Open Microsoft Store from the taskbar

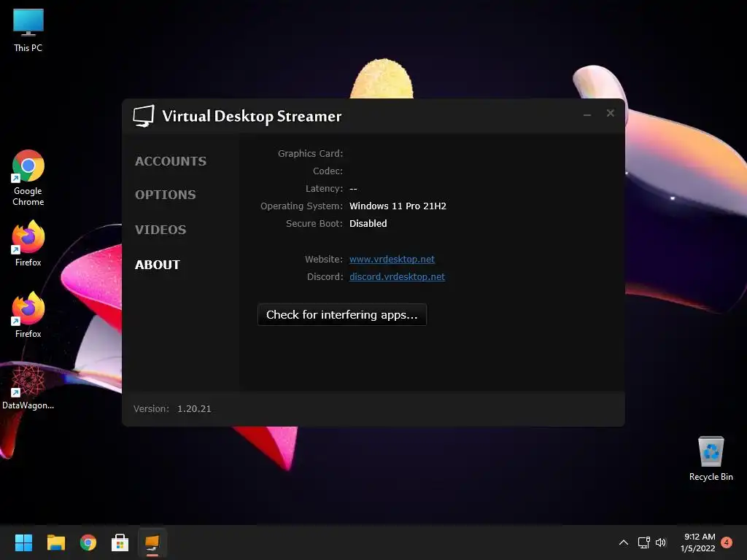(120, 542)
